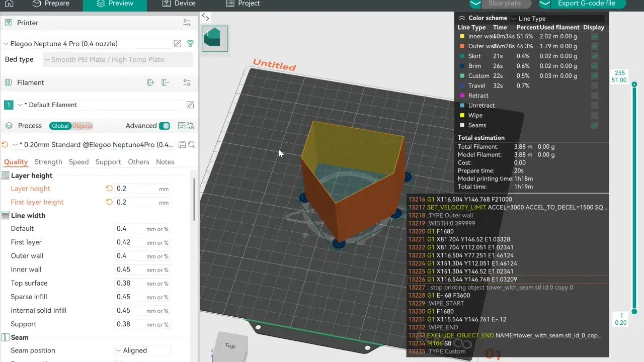Collapse the sidebar arrows icon
The height and width of the screenshot is (362, 644).
[205, 17]
